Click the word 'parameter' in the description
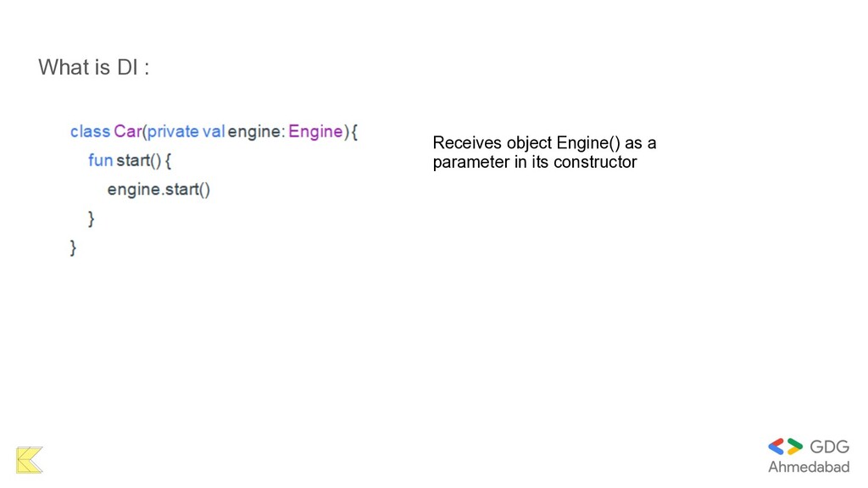868x488 pixels. pos(471,163)
